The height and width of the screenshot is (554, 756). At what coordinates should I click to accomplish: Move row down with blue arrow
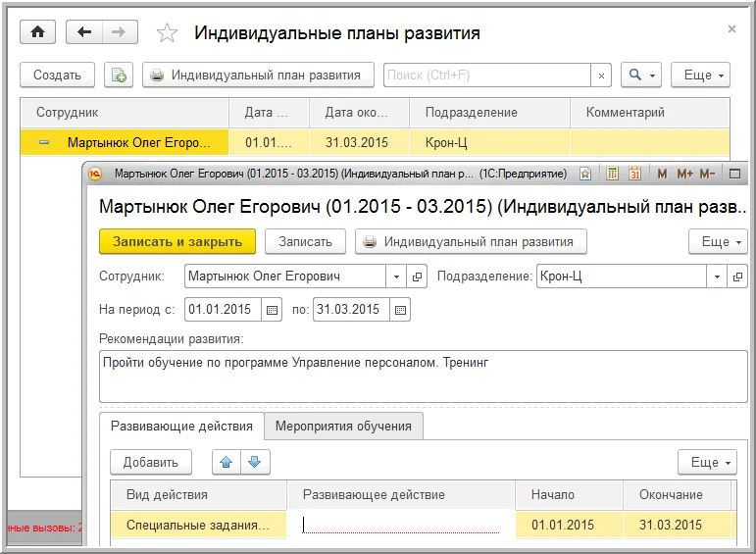(x=253, y=462)
